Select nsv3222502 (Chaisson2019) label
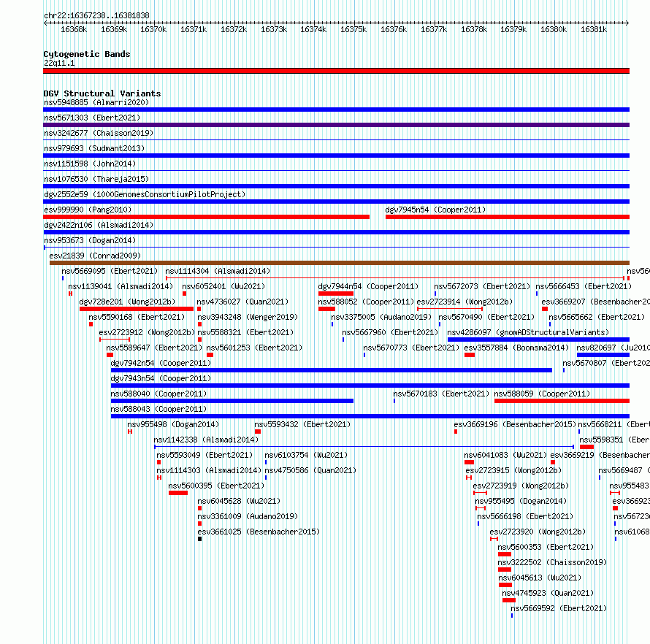This screenshot has width=650, height=644. 552,562
